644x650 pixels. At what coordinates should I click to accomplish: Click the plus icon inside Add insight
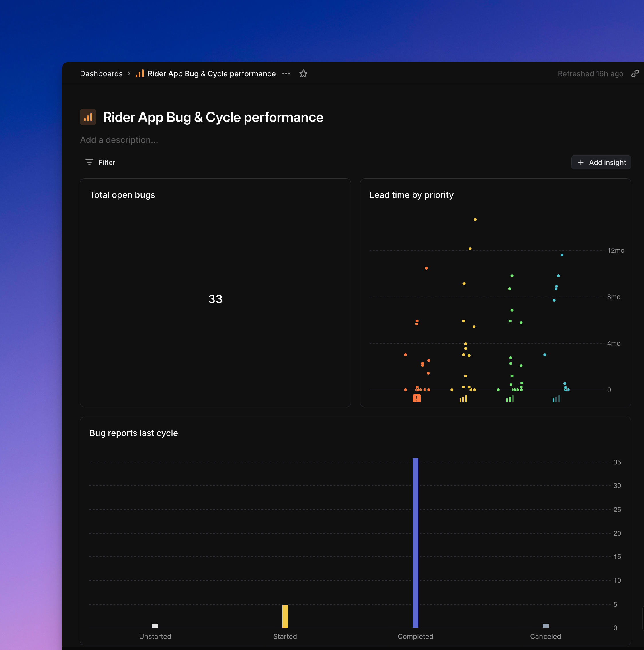[x=581, y=162]
